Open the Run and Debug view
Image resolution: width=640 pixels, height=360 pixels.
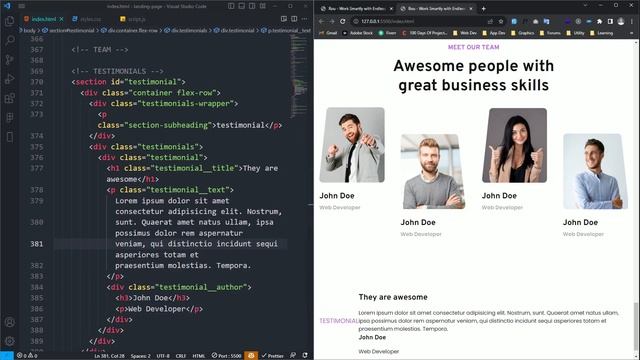10,79
